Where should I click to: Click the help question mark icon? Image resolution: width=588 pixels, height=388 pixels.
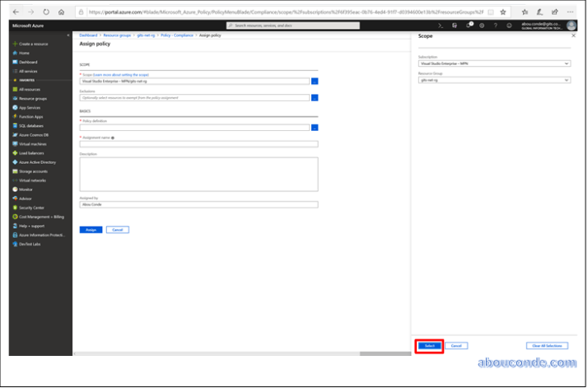(x=496, y=26)
